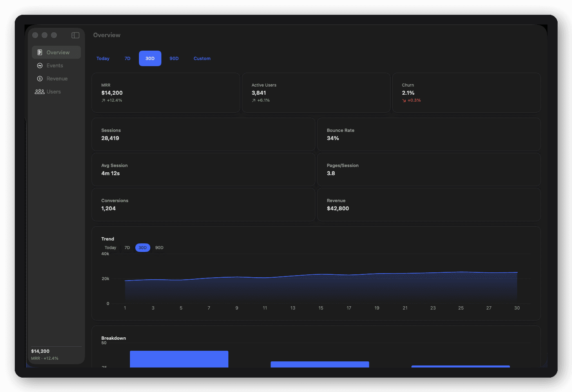572x392 pixels.
Task: Click the Pages/Session value 3.8
Action: point(331,173)
